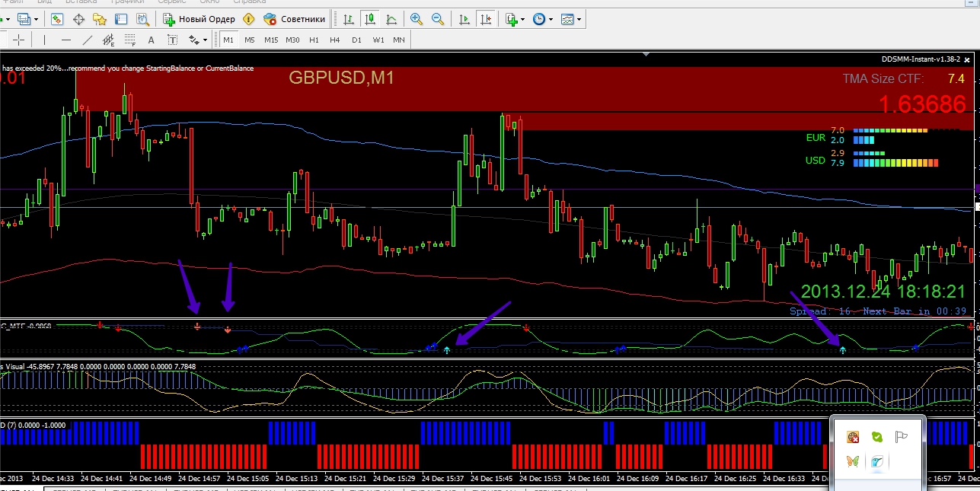Screen dimensions: 980x491
Task: Expand the Profiles dropdown arrow
Action: click(x=37, y=19)
